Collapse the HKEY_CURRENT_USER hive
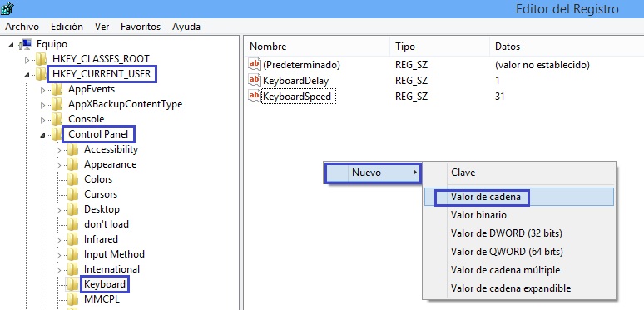Screen dimensions: 644x310 point(27,75)
